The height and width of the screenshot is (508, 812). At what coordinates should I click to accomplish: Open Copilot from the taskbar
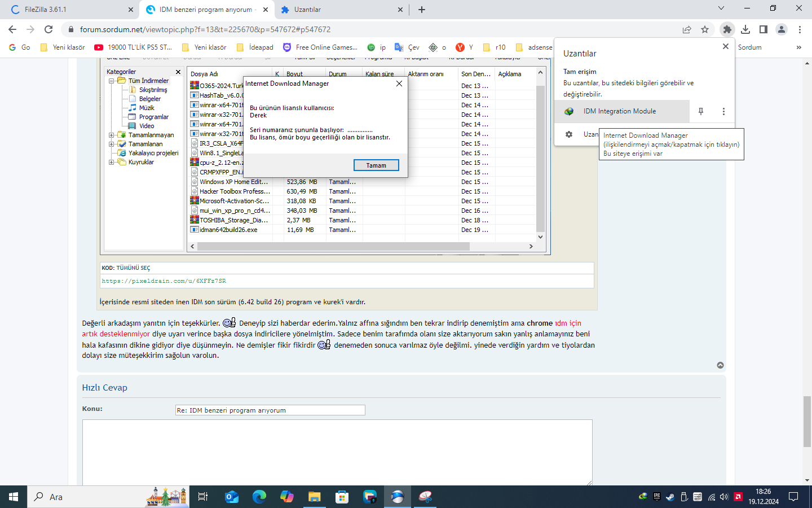pyautogui.click(x=287, y=497)
